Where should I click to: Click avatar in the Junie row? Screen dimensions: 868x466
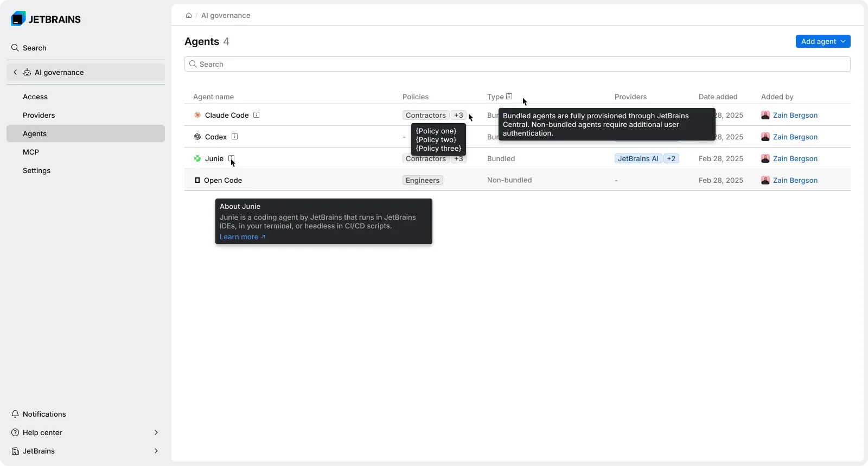point(765,158)
